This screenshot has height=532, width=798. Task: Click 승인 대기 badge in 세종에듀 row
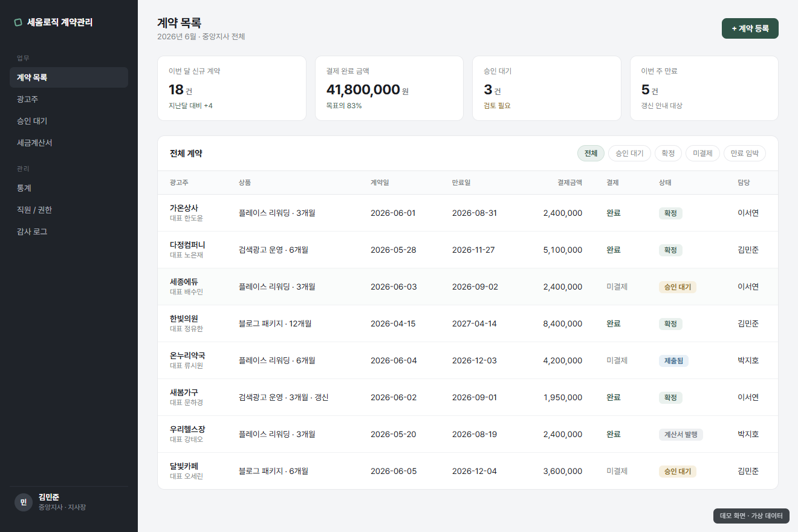click(x=678, y=287)
